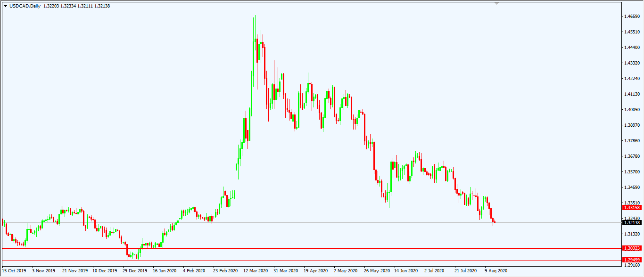Click the 1.36780 price scale label
644x277 pixels.
click(x=632, y=156)
